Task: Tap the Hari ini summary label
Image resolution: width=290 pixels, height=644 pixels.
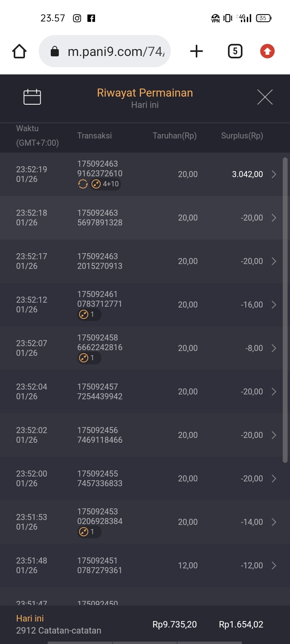Action: click(30, 618)
